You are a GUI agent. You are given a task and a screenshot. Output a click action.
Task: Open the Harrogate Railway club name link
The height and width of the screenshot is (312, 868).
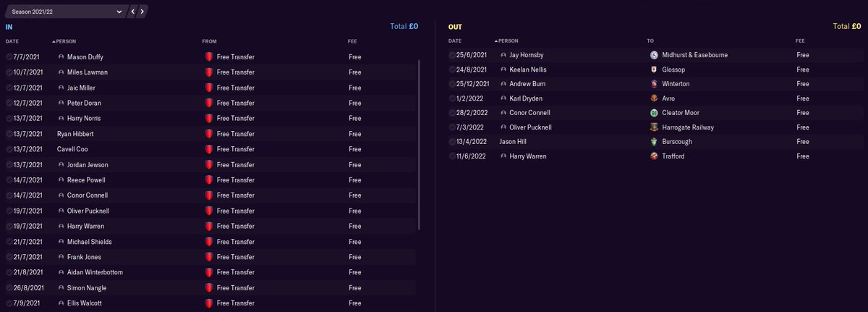pyautogui.click(x=688, y=127)
